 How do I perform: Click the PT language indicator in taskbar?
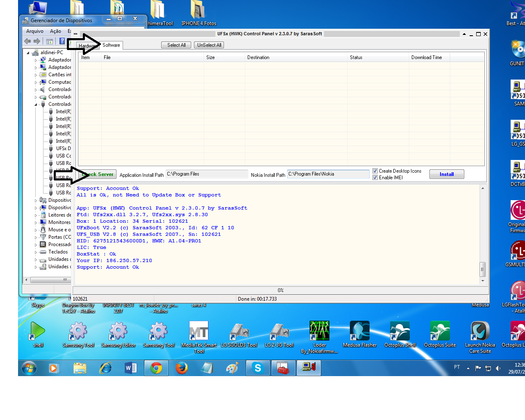pos(457,367)
